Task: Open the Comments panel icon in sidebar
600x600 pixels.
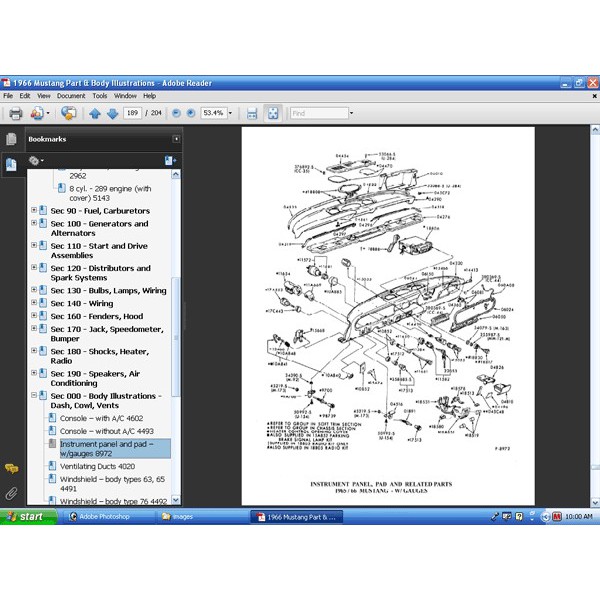Action: coord(11,468)
